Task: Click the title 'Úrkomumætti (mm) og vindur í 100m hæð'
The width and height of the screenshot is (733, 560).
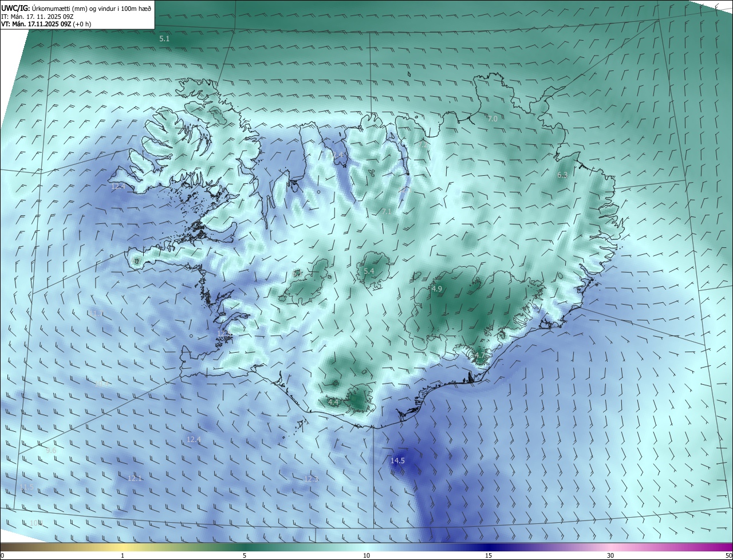Action: [x=91, y=8]
